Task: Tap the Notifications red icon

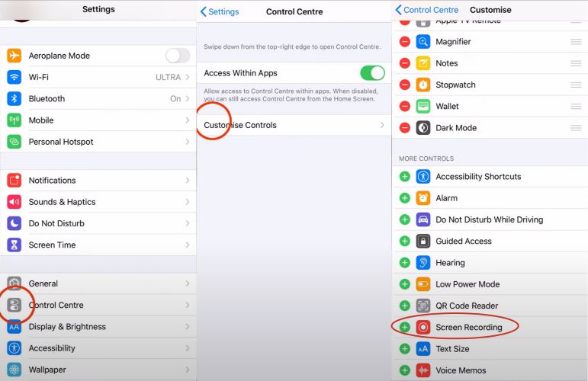Action: coord(14,180)
